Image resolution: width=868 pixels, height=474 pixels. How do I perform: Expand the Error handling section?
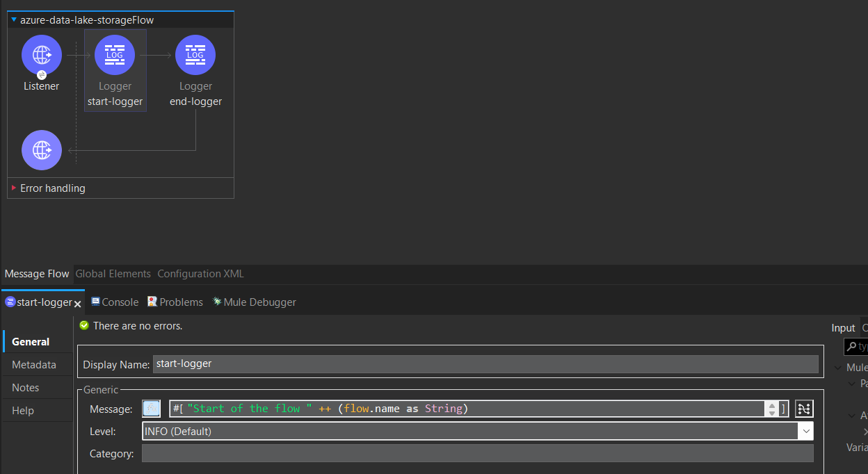click(14, 188)
